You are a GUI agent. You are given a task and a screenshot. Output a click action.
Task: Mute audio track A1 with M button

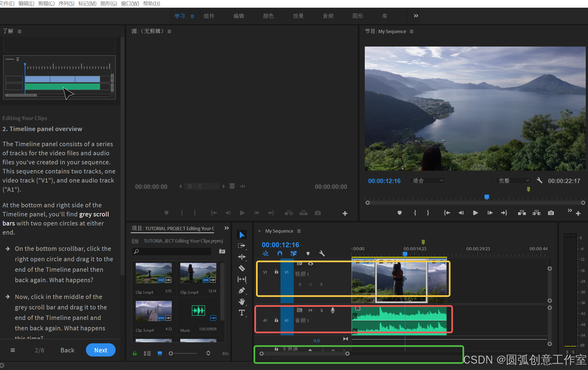(310, 310)
